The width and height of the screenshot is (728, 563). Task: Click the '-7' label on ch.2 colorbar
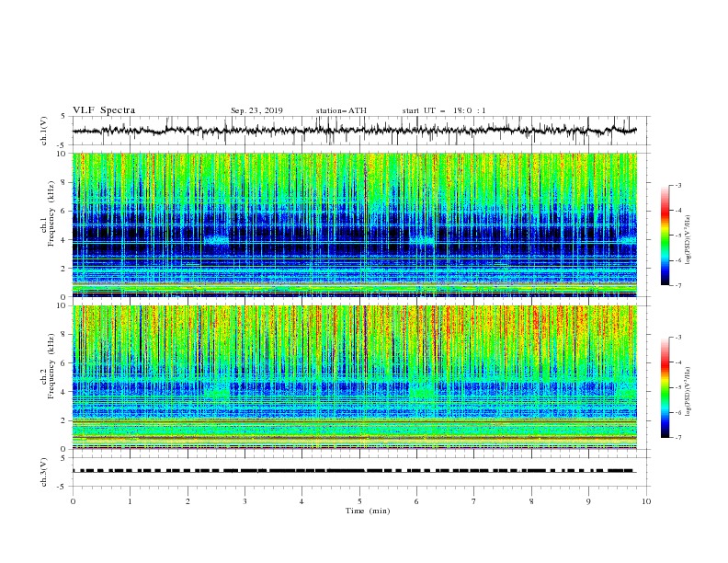tap(678, 438)
